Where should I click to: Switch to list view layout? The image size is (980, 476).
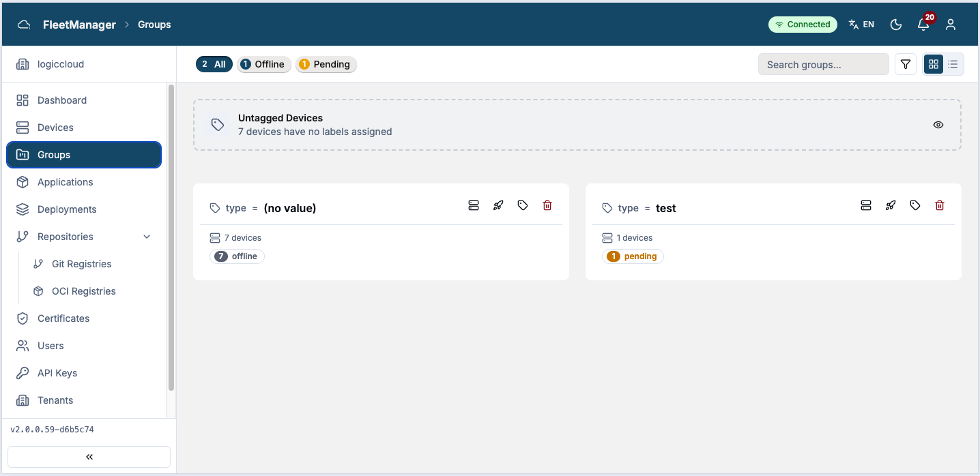pos(953,64)
